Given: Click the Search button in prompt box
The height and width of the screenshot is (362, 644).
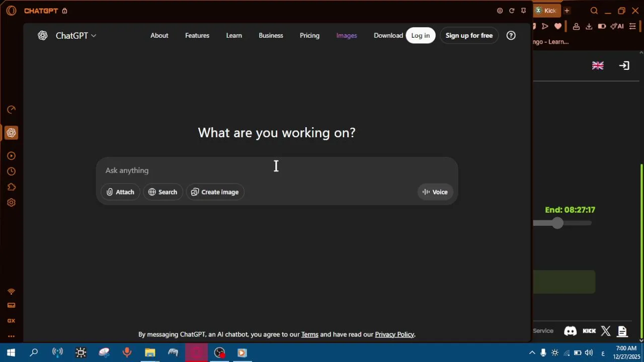Looking at the screenshot, I should click(163, 192).
